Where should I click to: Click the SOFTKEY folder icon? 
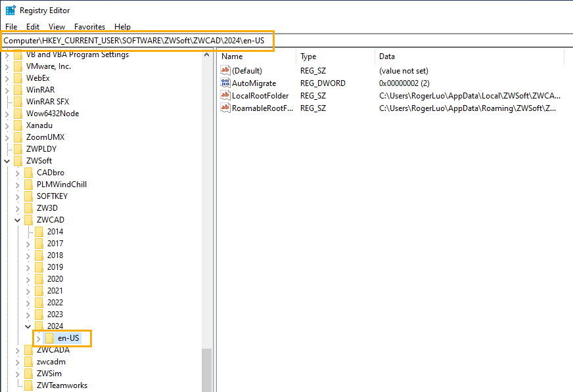pos(28,196)
